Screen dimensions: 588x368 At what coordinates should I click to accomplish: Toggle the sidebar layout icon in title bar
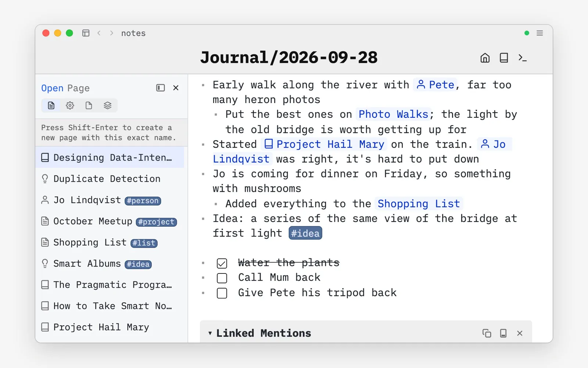tap(86, 33)
